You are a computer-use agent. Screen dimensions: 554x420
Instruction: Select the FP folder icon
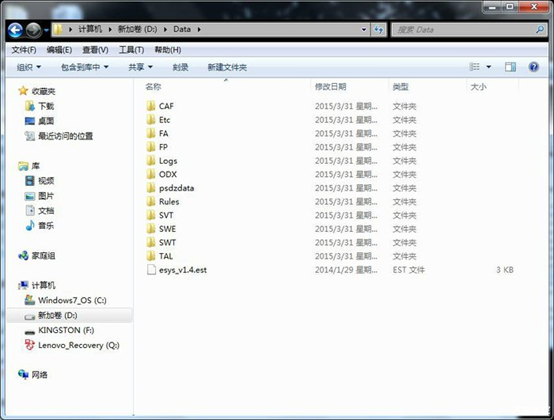click(151, 147)
